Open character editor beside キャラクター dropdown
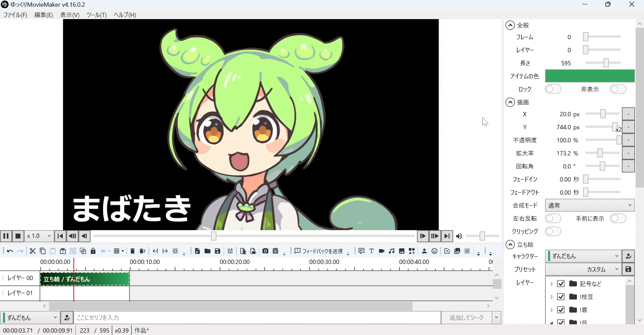The width and height of the screenshot is (644, 335). pos(628,256)
